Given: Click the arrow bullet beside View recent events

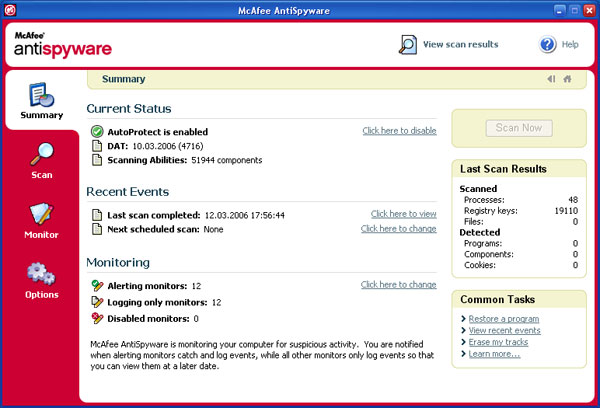Looking at the screenshot, I should [463, 330].
